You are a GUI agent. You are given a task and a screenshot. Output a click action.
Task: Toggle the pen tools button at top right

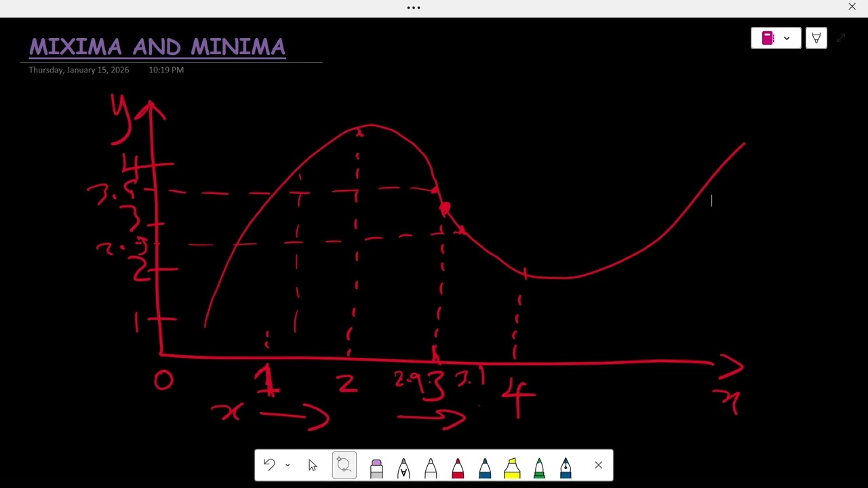(x=816, y=38)
